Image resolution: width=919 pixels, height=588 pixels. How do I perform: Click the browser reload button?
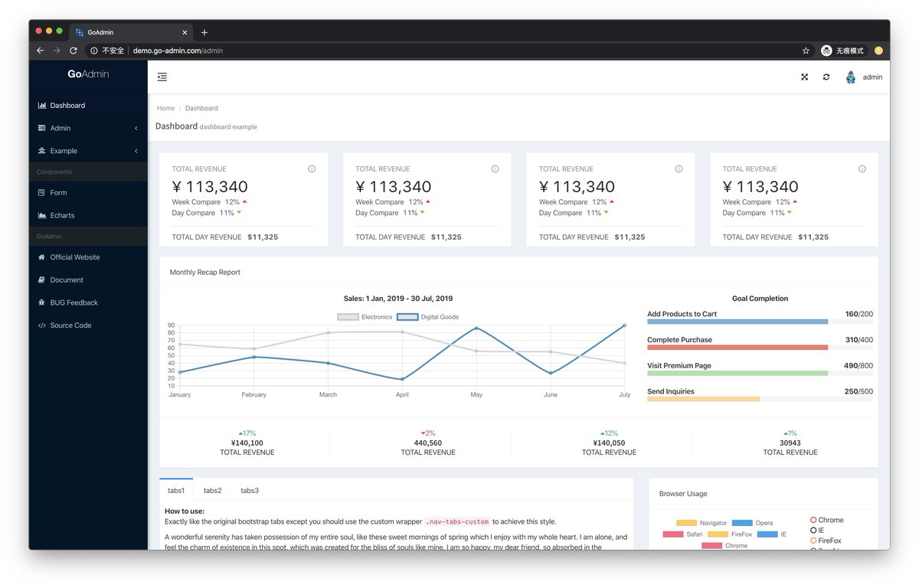click(x=74, y=51)
